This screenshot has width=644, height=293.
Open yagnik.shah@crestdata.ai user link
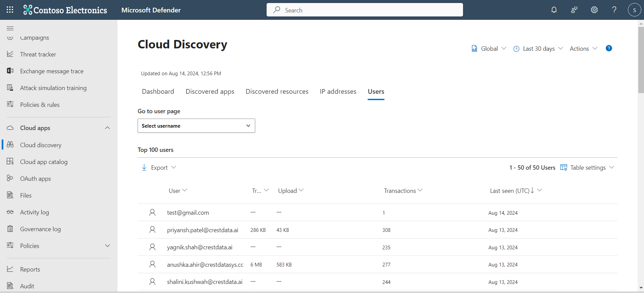[x=200, y=247]
